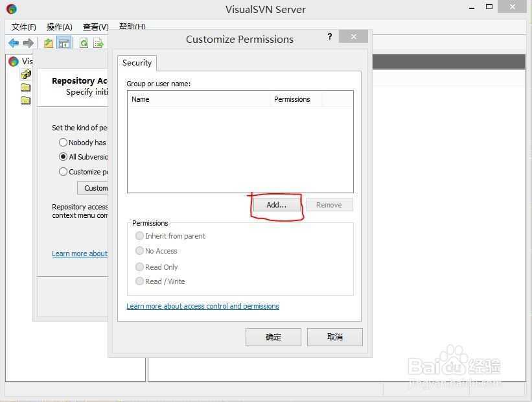Toggle the show/hide console tree icon
Screen dimensions: 532x402
coord(64,43)
